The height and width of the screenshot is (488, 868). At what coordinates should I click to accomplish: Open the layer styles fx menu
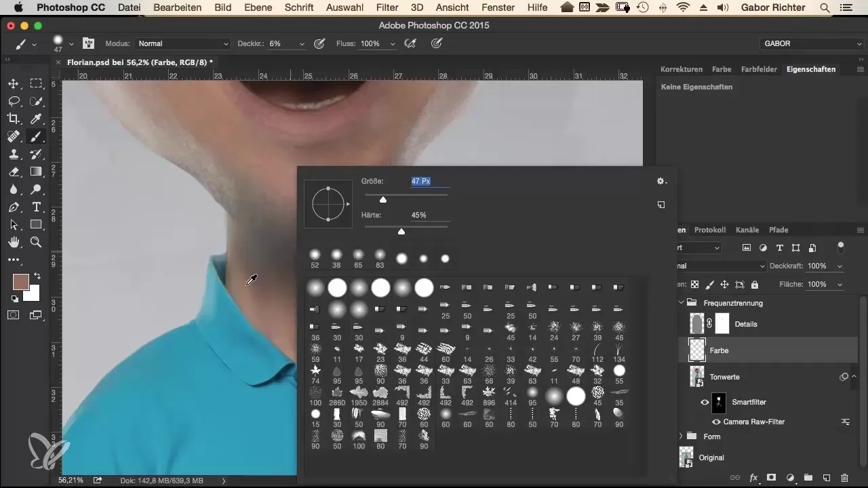pos(753,478)
